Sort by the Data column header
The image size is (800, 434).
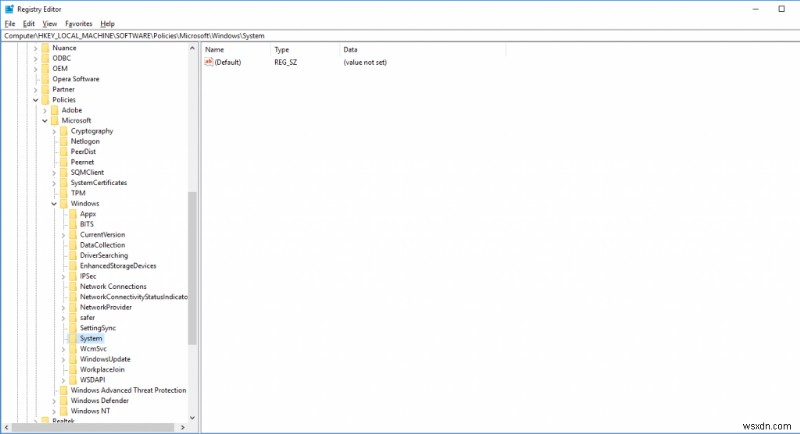(x=422, y=49)
